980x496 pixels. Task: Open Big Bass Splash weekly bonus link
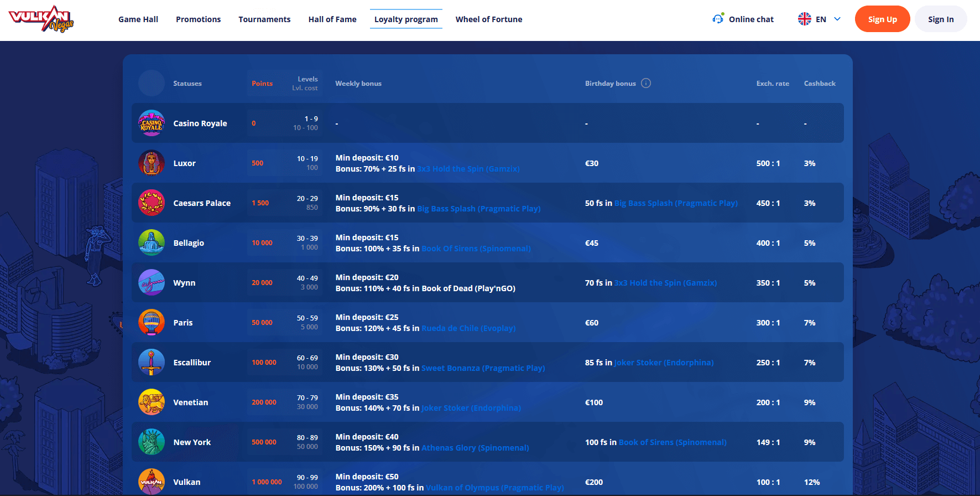(478, 209)
